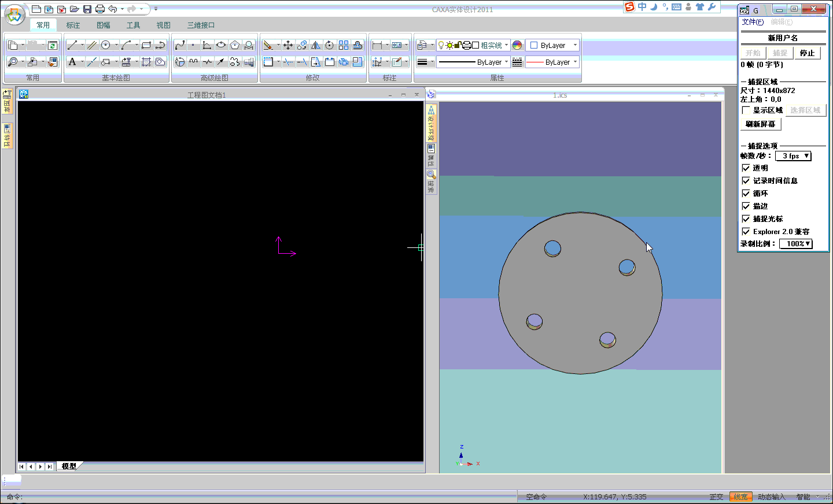Click the Undo arrow
This screenshot has width=833, height=504.
pos(113,9)
